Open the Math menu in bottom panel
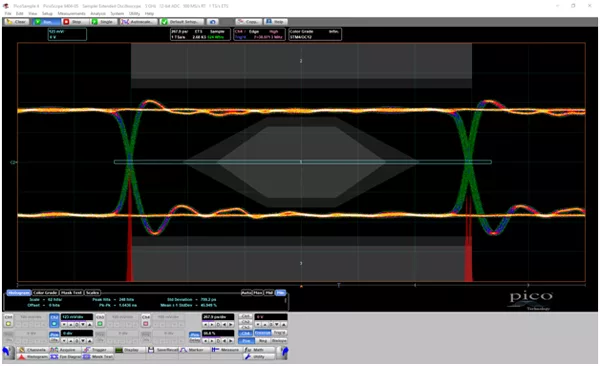 point(259,350)
